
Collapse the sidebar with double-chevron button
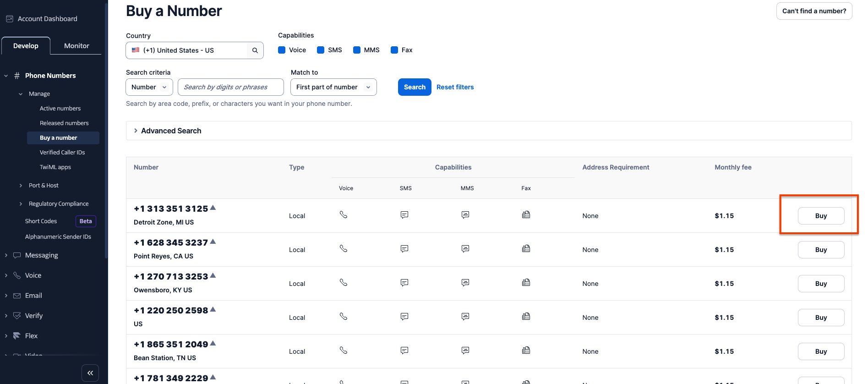[x=90, y=373]
